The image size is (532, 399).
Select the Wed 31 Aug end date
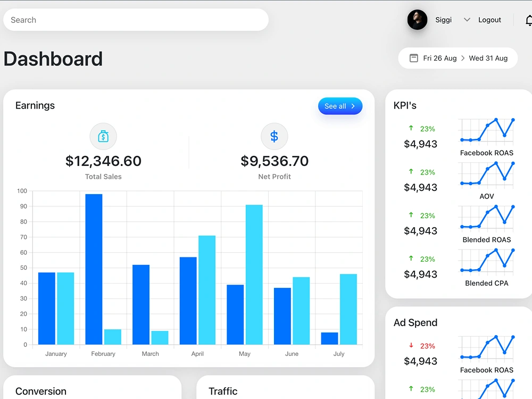pyautogui.click(x=488, y=58)
